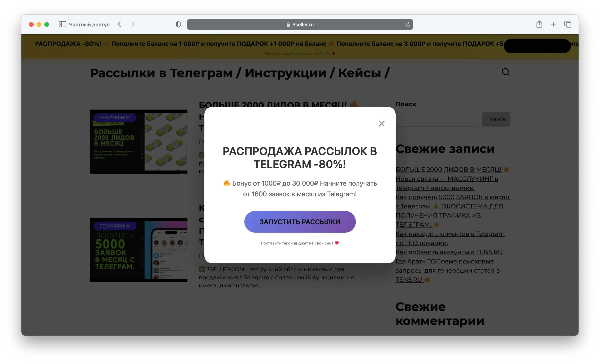600x364 pixels.
Task: Click the ЗАПУСТИТЬ РАССЫЛКИ button
Action: point(300,222)
